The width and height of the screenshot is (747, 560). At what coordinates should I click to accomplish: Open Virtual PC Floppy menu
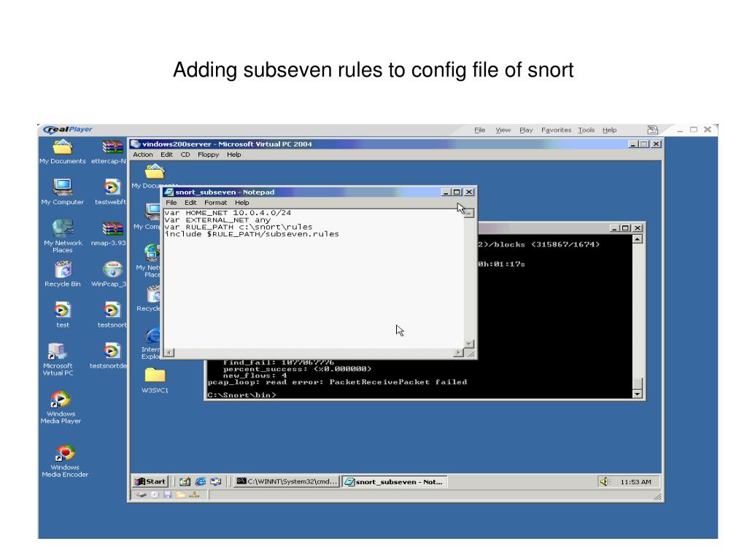208,155
